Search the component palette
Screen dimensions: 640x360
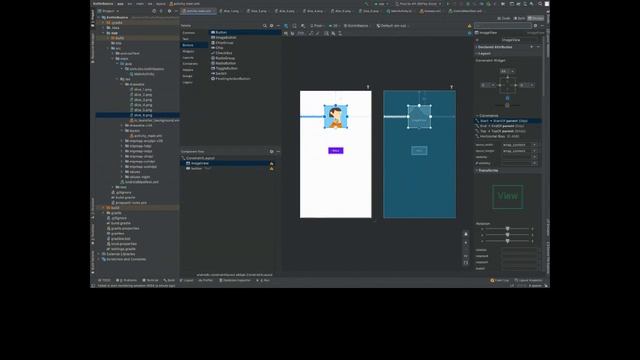(264, 26)
